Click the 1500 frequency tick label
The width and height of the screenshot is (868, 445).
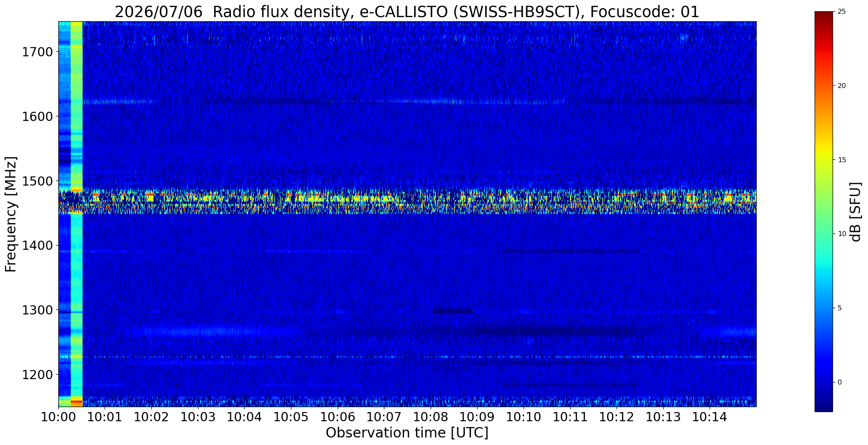(37, 181)
